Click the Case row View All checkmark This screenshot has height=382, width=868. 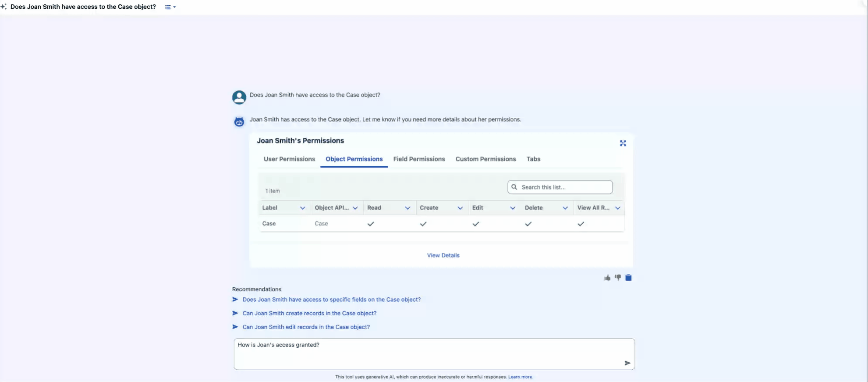pyautogui.click(x=581, y=224)
